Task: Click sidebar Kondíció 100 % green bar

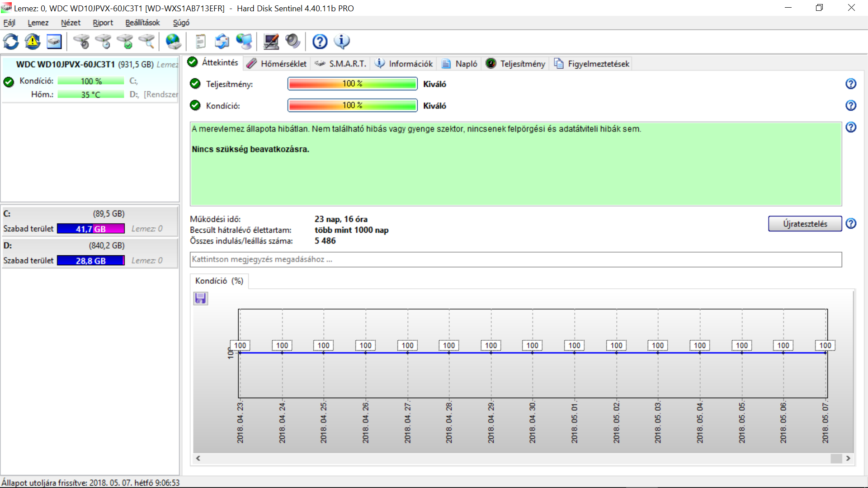Action: point(91,81)
